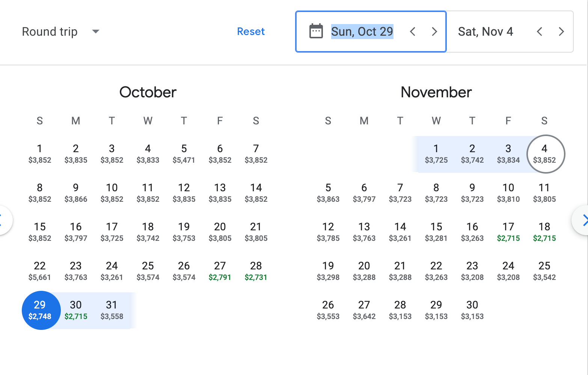Click highlighted October 29 start date

pos(40,310)
